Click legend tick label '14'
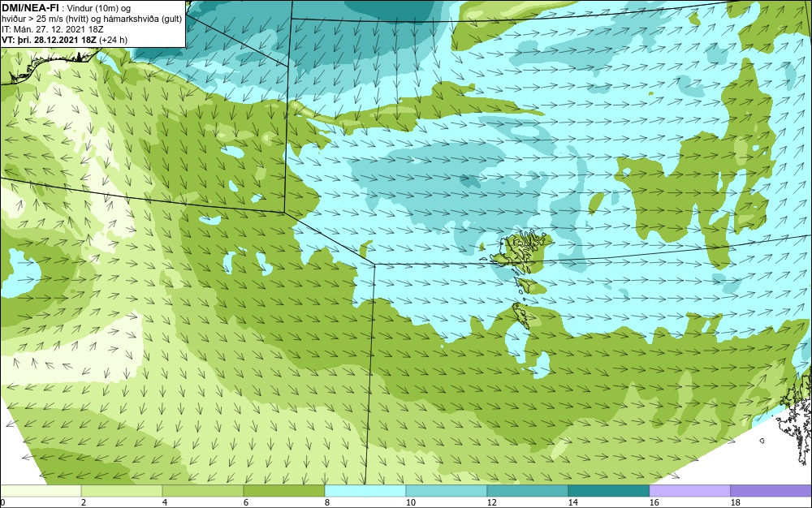This screenshot has width=812, height=508. (572, 503)
